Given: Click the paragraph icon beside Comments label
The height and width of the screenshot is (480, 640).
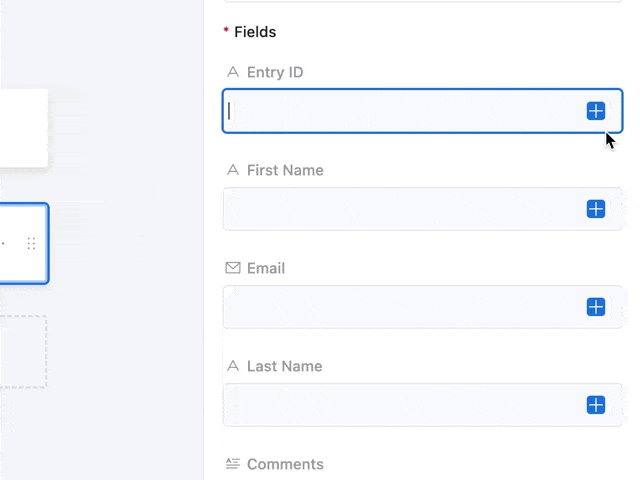Looking at the screenshot, I should point(233,464).
